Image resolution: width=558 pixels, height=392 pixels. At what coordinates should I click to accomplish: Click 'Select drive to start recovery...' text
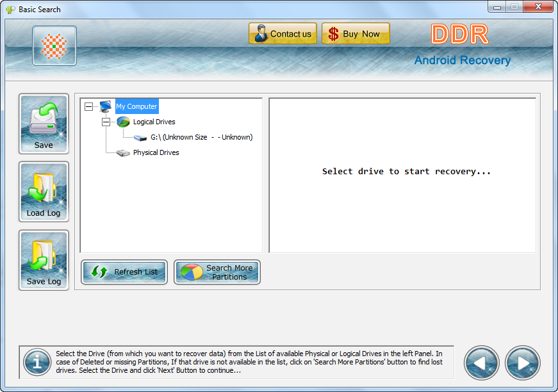[406, 172]
